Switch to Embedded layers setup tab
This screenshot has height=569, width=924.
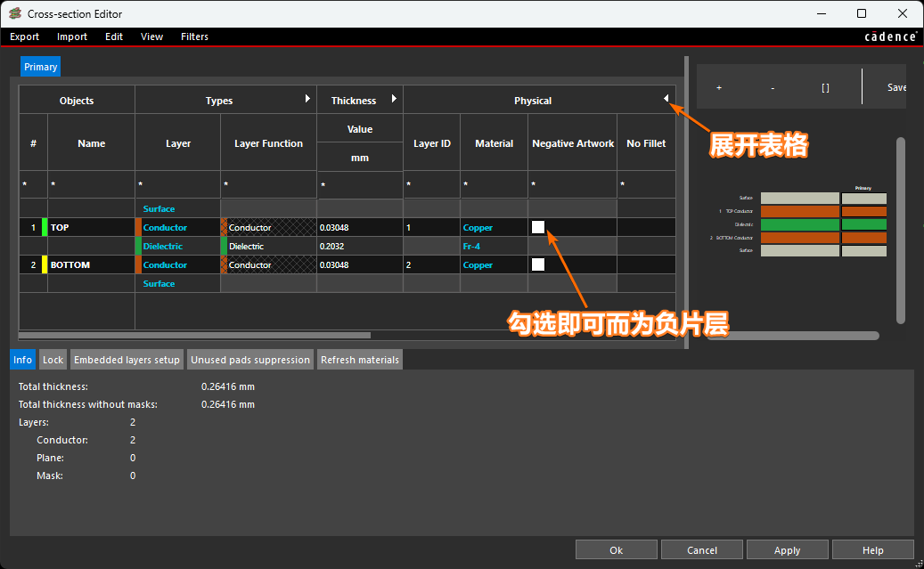(127, 360)
